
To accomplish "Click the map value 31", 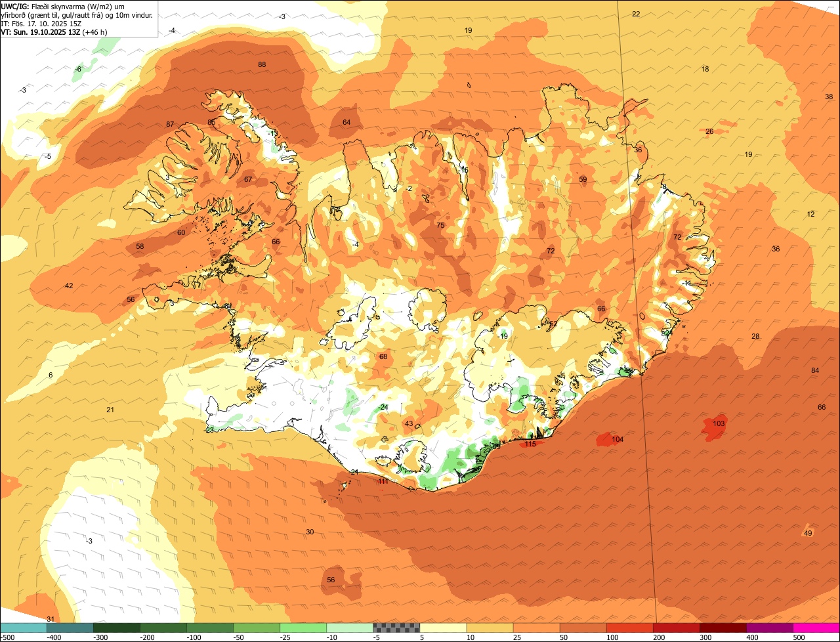I will [x=51, y=619].
